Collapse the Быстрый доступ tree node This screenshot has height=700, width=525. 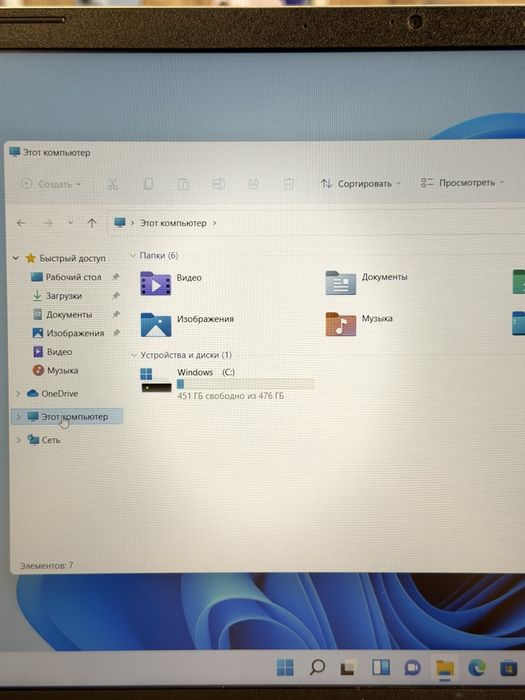coord(16,258)
